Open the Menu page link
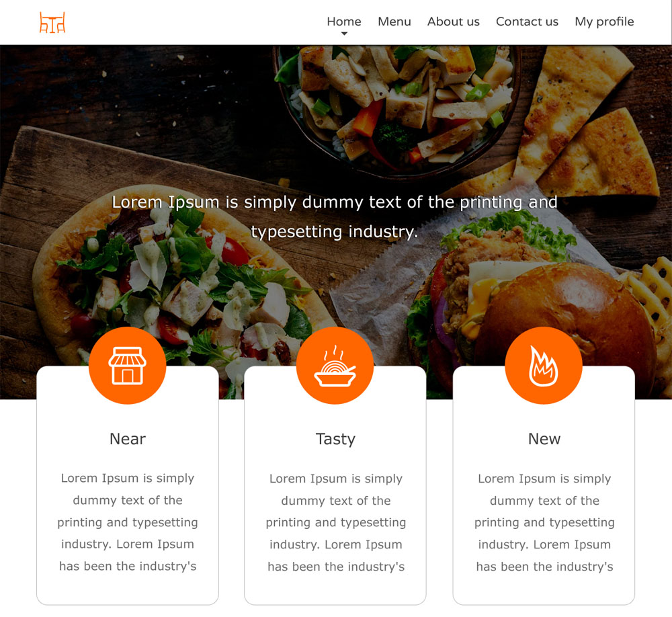Screen dimensions: 672x617 (394, 22)
